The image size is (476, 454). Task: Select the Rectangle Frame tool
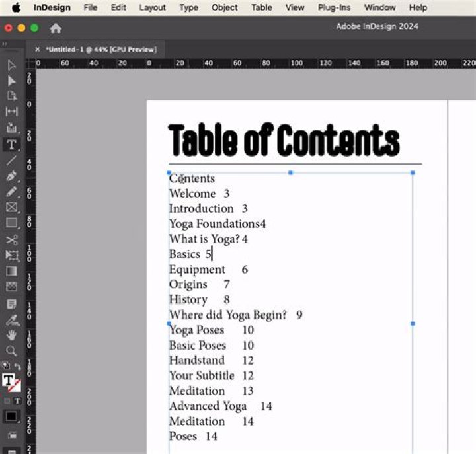point(11,208)
